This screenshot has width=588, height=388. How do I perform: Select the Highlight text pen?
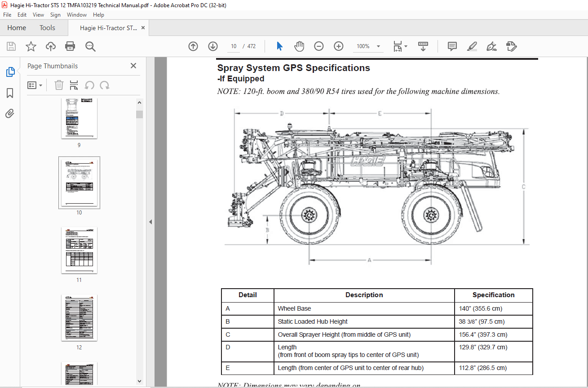click(472, 46)
